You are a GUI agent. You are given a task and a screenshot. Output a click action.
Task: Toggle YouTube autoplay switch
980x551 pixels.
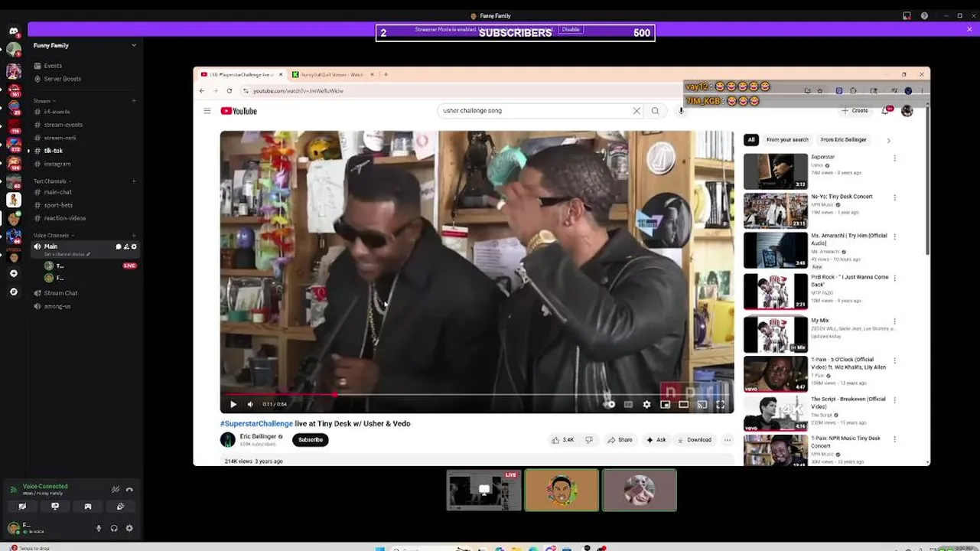tap(610, 405)
